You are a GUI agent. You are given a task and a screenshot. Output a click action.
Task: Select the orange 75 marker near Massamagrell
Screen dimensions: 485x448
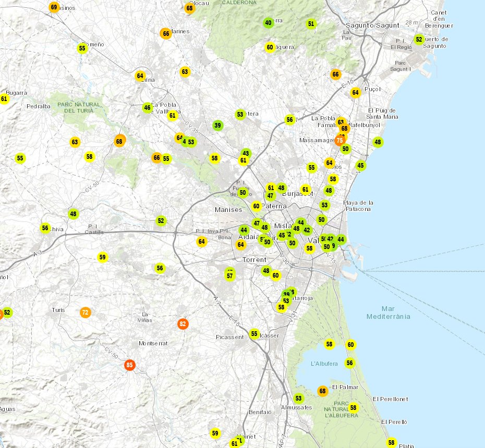tap(339, 140)
